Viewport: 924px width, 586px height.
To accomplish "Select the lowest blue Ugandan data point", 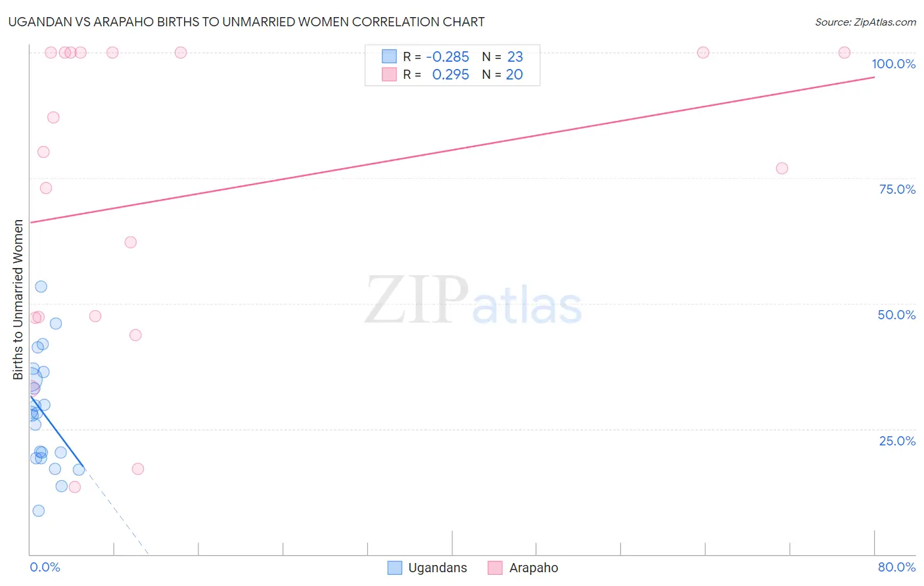I will point(39,511).
